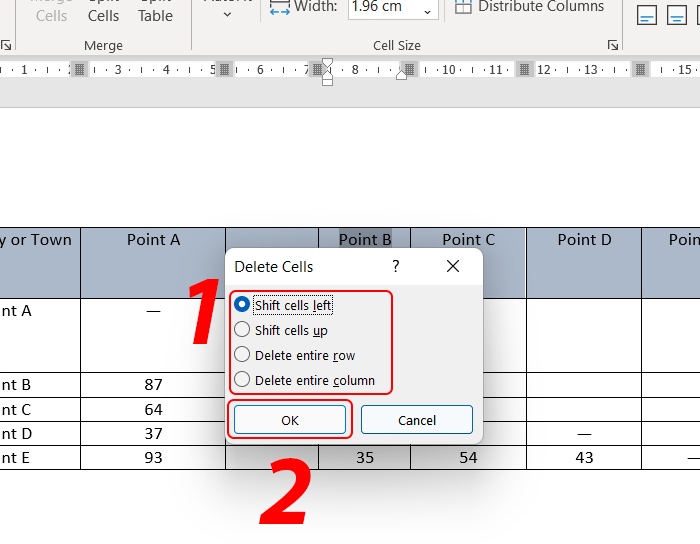The height and width of the screenshot is (544, 700).
Task: Open Cell Size dialog launcher
Action: click(x=613, y=45)
